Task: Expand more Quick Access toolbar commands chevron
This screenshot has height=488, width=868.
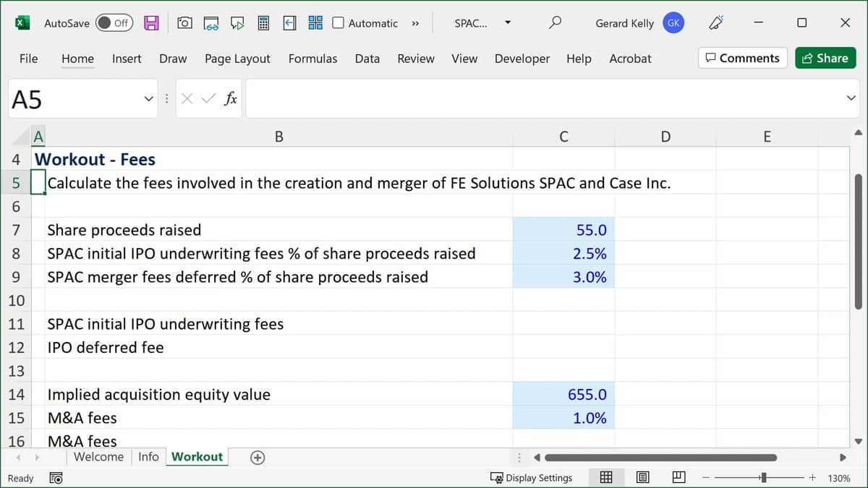Action: 415,23
